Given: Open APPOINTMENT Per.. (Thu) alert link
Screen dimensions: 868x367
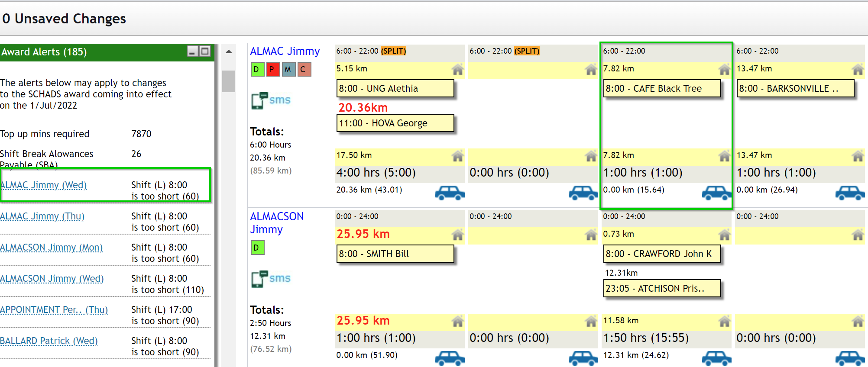Looking at the screenshot, I should click(54, 310).
